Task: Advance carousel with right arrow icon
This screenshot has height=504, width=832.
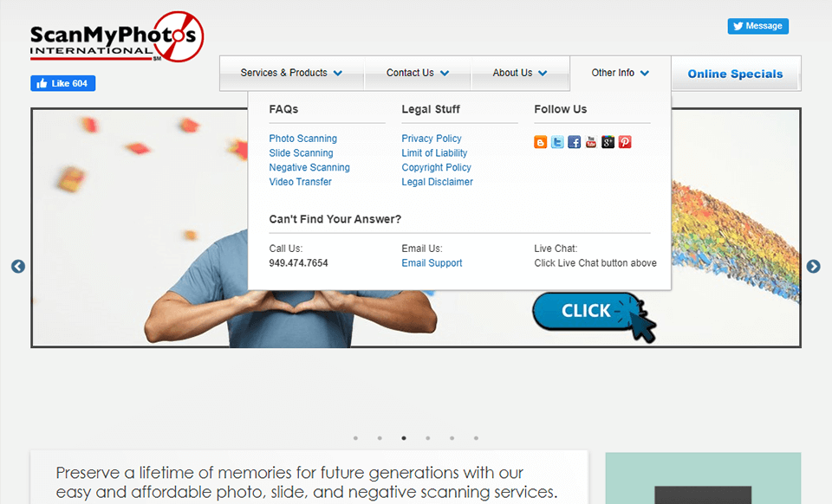Action: click(814, 266)
